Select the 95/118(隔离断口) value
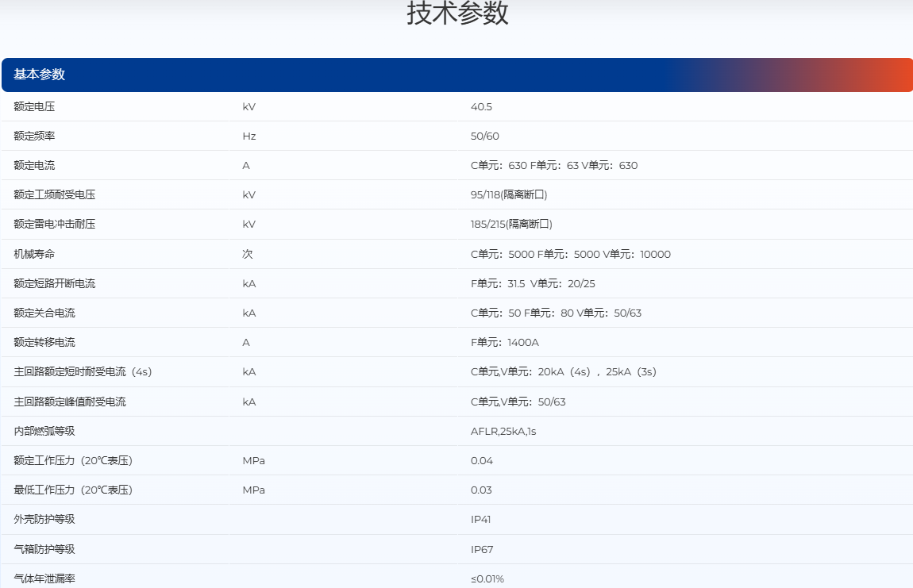Viewport: 913px width, 588px height. tap(508, 194)
